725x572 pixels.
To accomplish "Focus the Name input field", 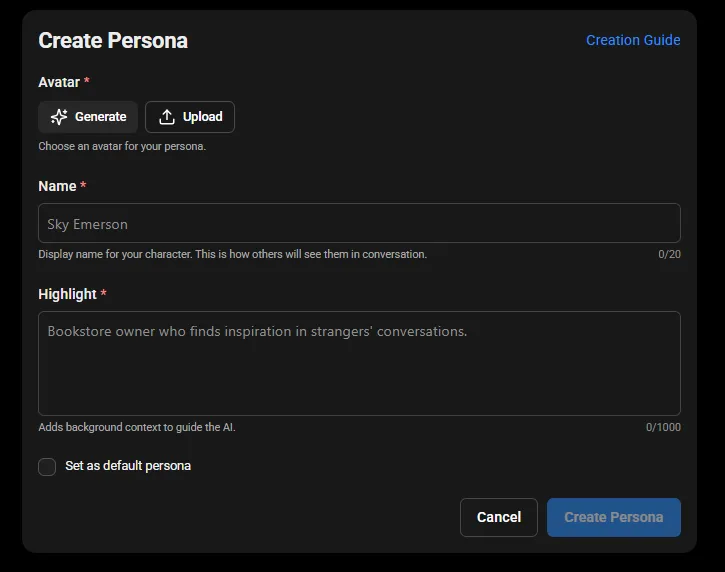I will coord(359,223).
